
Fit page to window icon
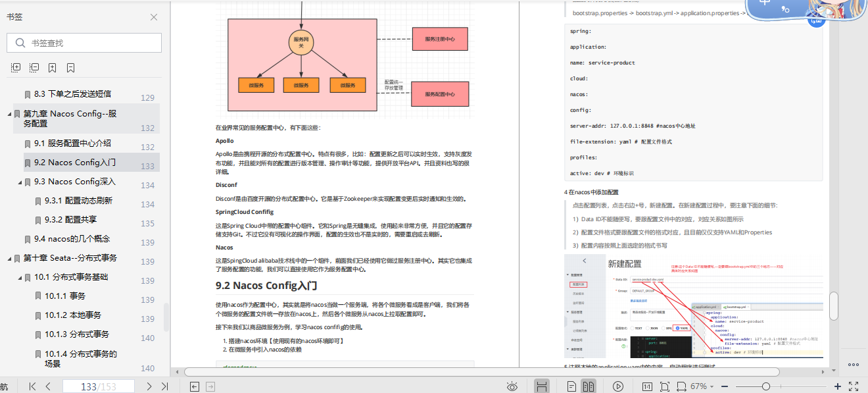click(x=663, y=386)
